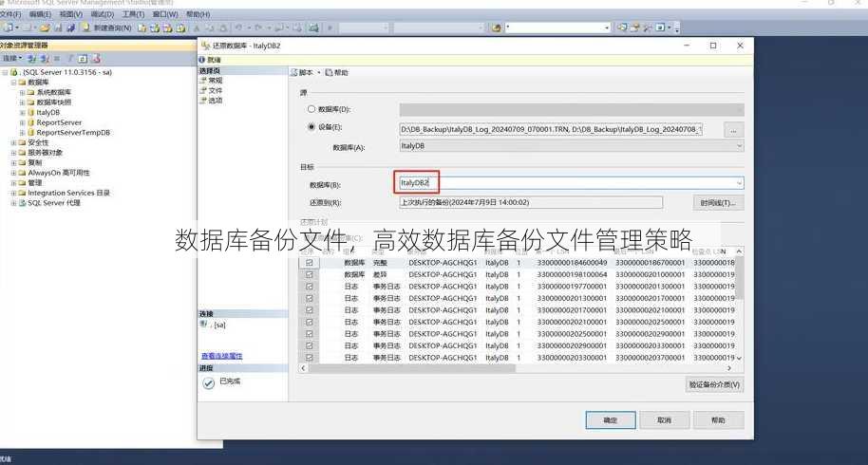Open the 数据库(B) target database dropdown arrow

[739, 183]
